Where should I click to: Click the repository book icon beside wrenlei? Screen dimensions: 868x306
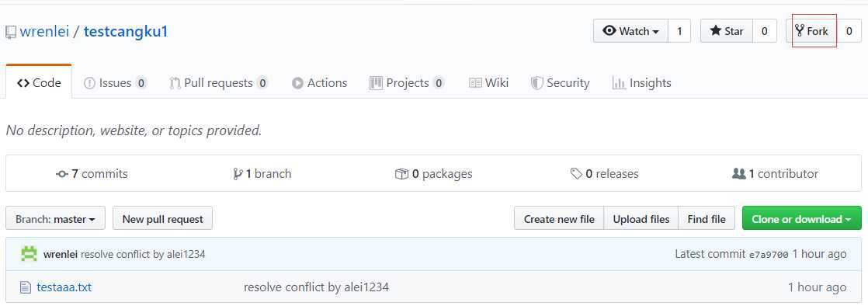tap(11, 32)
